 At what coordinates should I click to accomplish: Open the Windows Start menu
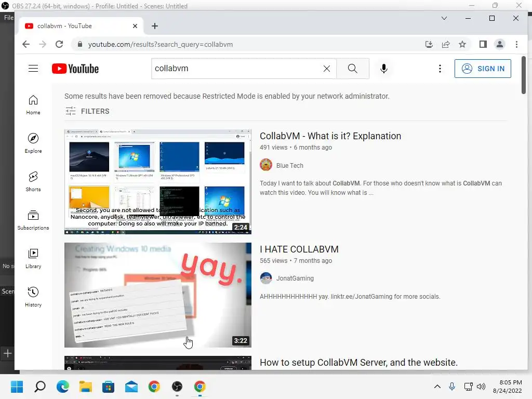pos(17,387)
